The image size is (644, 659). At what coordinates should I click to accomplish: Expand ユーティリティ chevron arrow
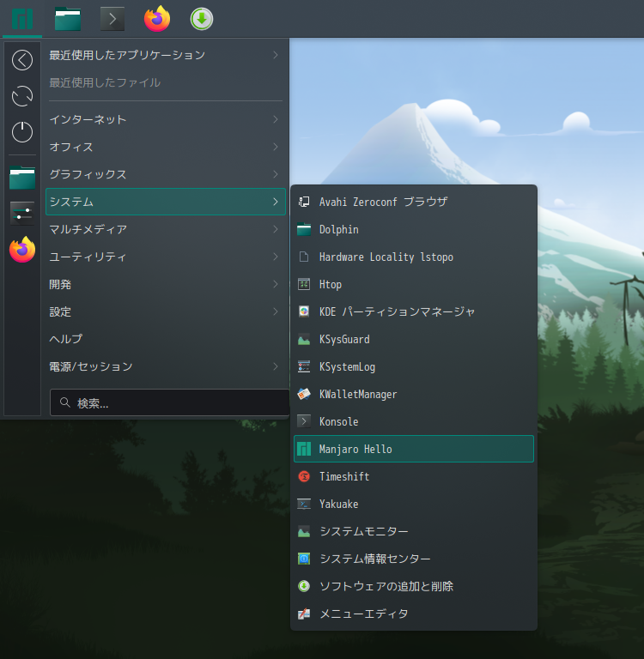coord(276,257)
